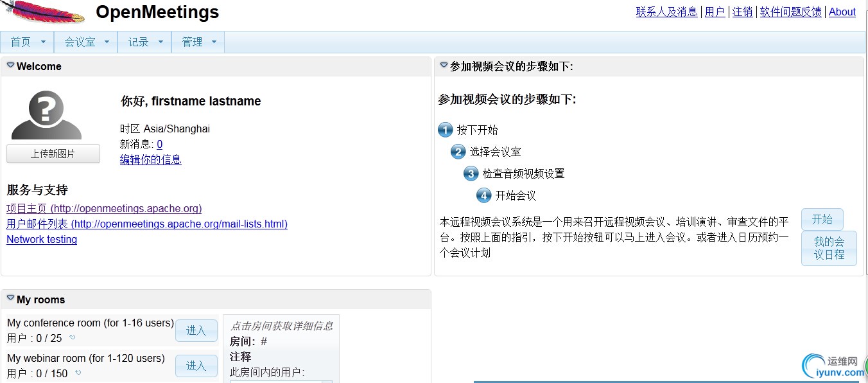Open the 会议室 menu dropdown arrow
This screenshot has width=868, height=383.
coord(107,42)
